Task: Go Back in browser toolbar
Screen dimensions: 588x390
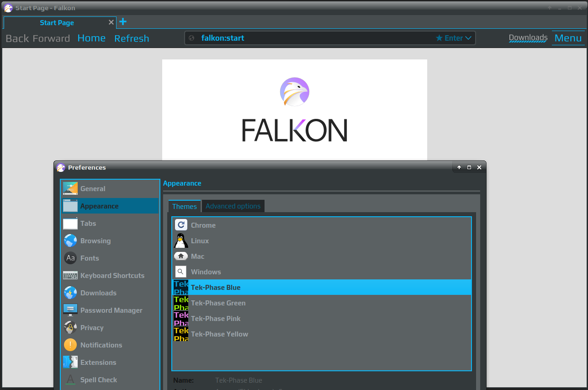Action: pyautogui.click(x=17, y=38)
